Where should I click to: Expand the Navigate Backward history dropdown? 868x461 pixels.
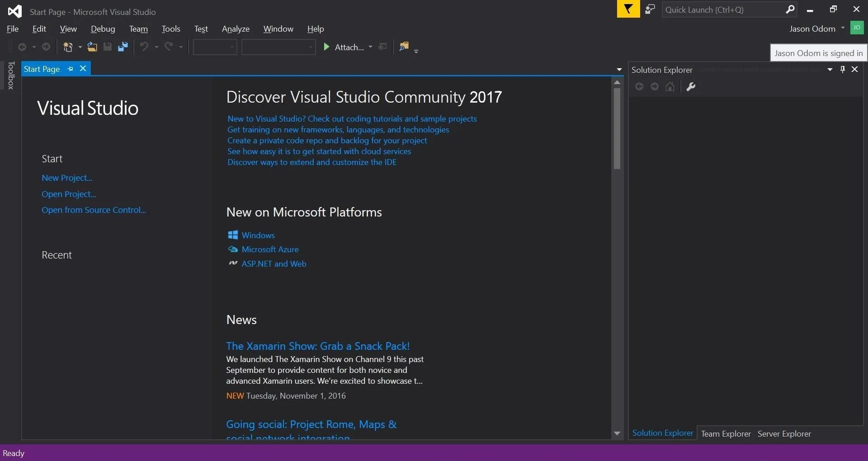click(34, 47)
